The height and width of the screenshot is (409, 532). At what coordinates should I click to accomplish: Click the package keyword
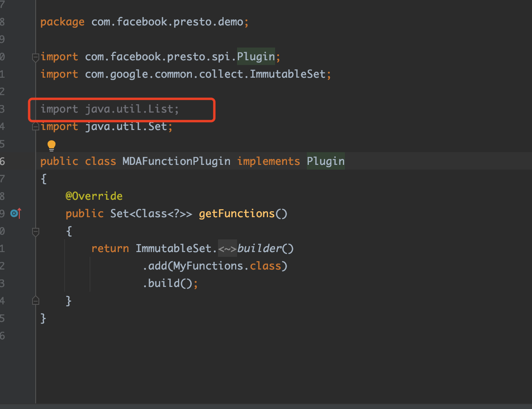tap(62, 22)
